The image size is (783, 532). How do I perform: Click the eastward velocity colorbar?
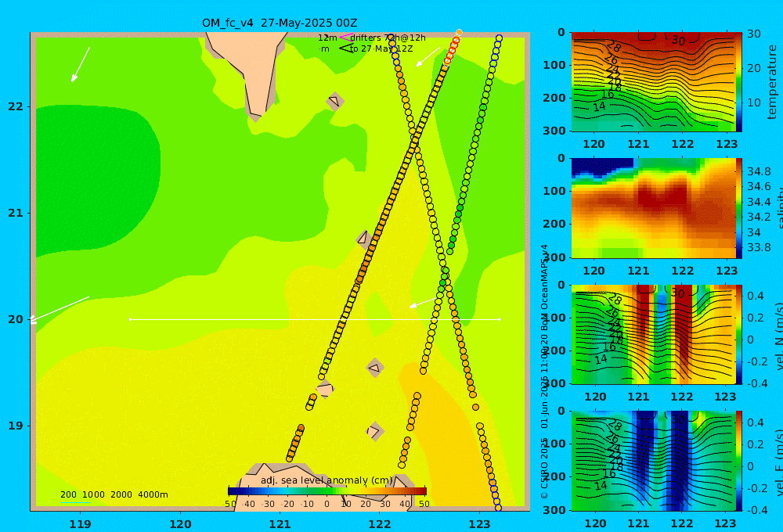coord(739,461)
